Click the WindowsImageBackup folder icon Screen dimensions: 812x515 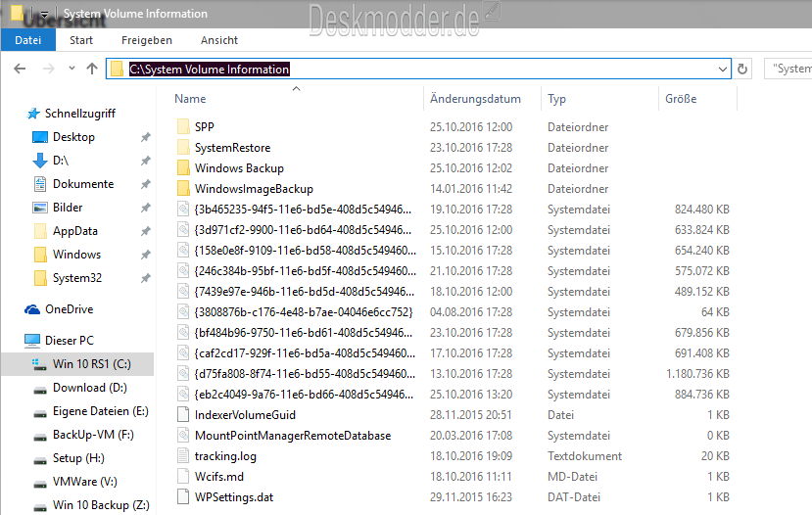(x=183, y=188)
